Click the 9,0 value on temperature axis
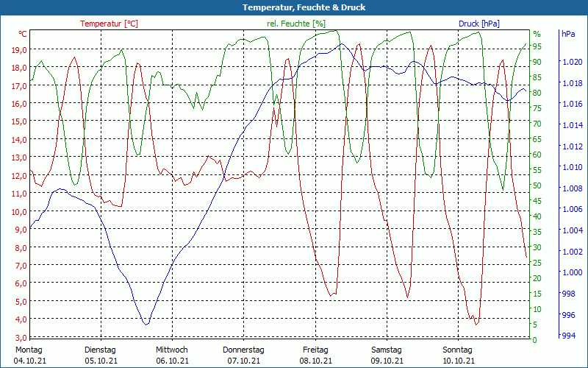Viewport: 588px width, 368px height. (x=21, y=230)
